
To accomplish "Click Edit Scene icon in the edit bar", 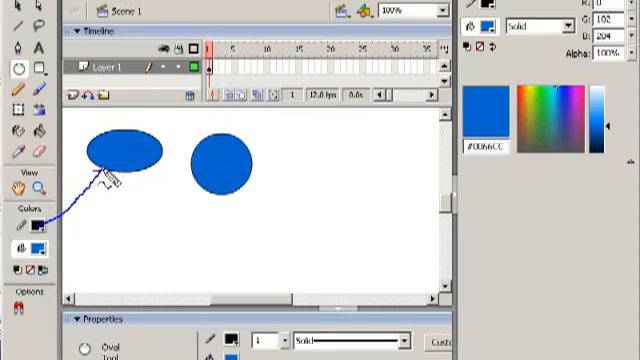I will tap(341, 11).
